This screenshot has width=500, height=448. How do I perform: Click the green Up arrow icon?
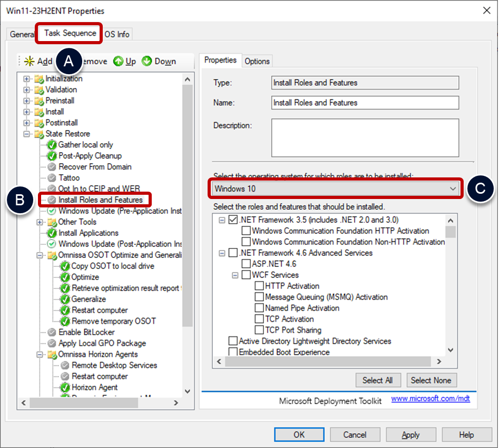(x=119, y=62)
